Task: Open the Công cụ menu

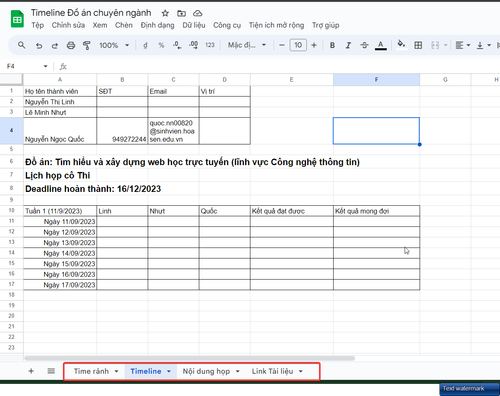Action: tap(227, 25)
